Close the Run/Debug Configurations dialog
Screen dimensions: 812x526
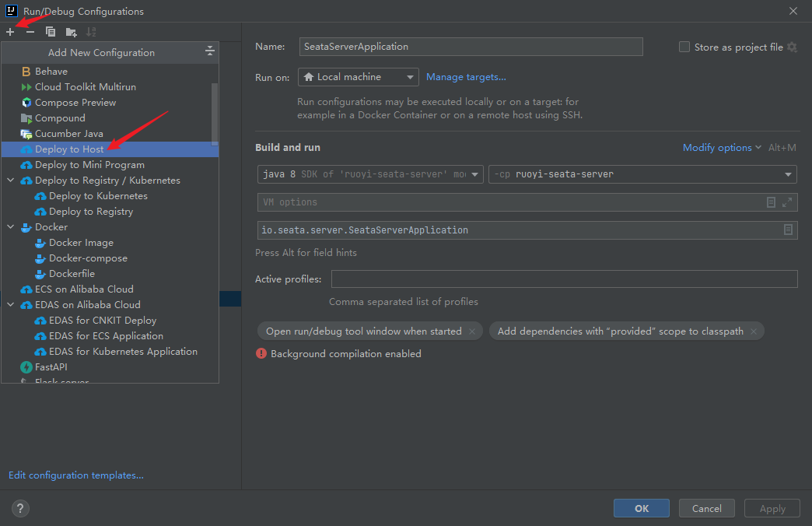(793, 11)
